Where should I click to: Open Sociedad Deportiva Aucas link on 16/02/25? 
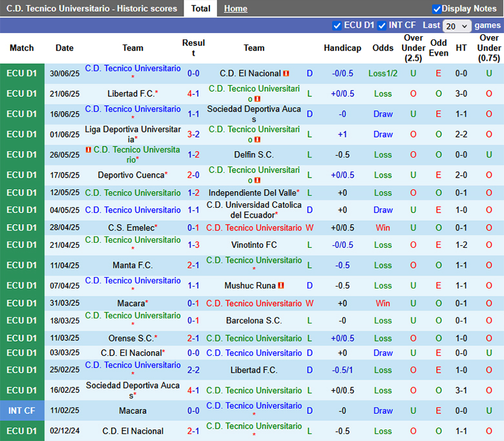click(132, 391)
